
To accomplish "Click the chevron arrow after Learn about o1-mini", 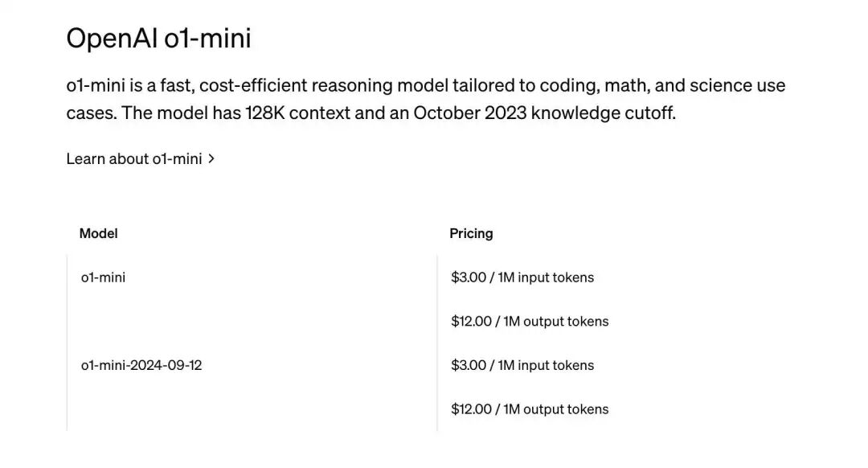I will point(211,159).
